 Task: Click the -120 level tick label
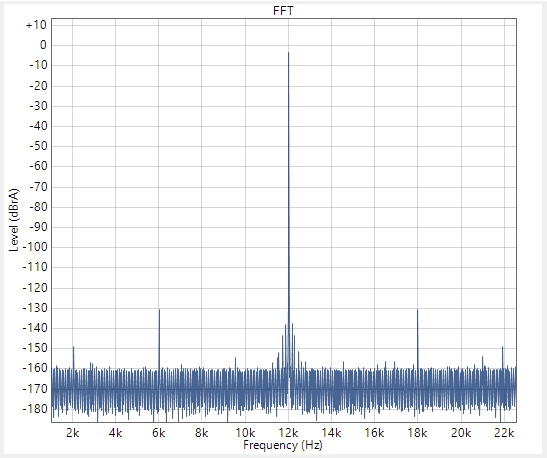(35, 288)
